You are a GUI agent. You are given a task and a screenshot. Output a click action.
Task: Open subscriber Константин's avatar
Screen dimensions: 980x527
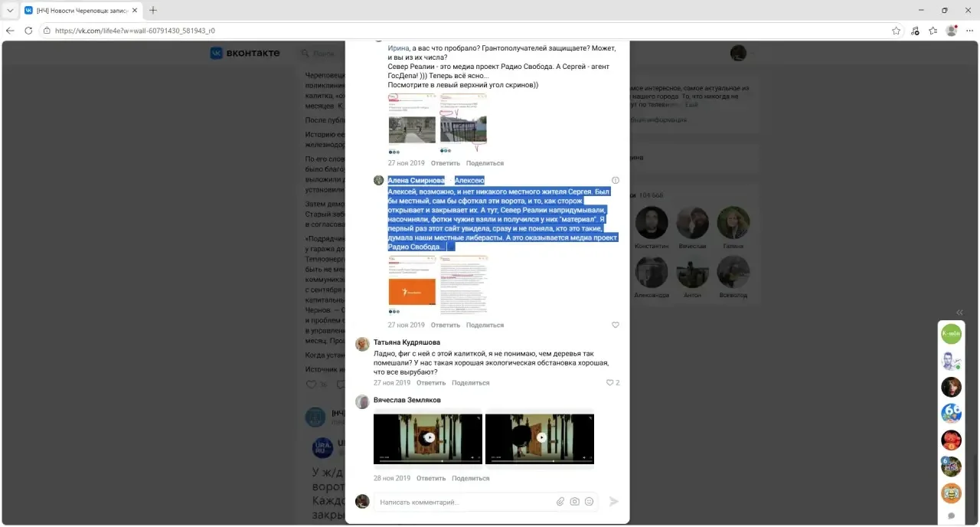tap(652, 222)
